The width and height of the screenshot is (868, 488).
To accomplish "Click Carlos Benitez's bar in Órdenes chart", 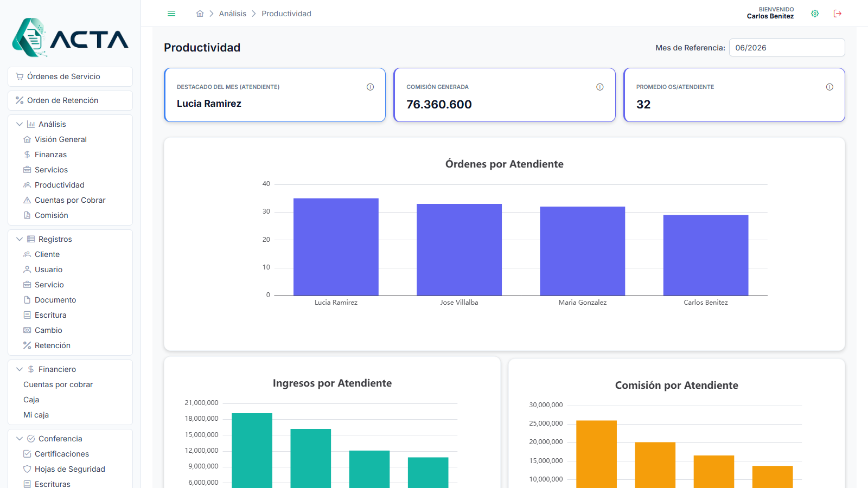I will coord(706,255).
